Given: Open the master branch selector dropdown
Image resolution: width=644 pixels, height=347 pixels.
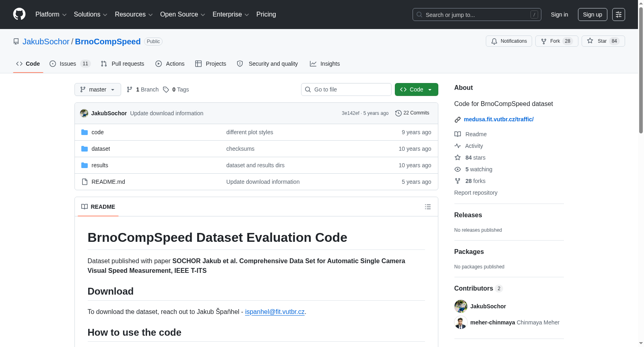Looking at the screenshot, I should (98, 89).
